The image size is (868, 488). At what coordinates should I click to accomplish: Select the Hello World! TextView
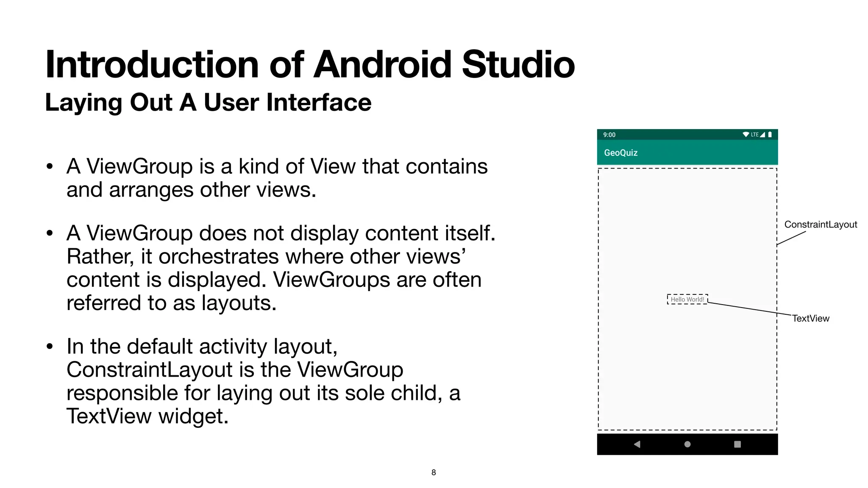(x=687, y=299)
